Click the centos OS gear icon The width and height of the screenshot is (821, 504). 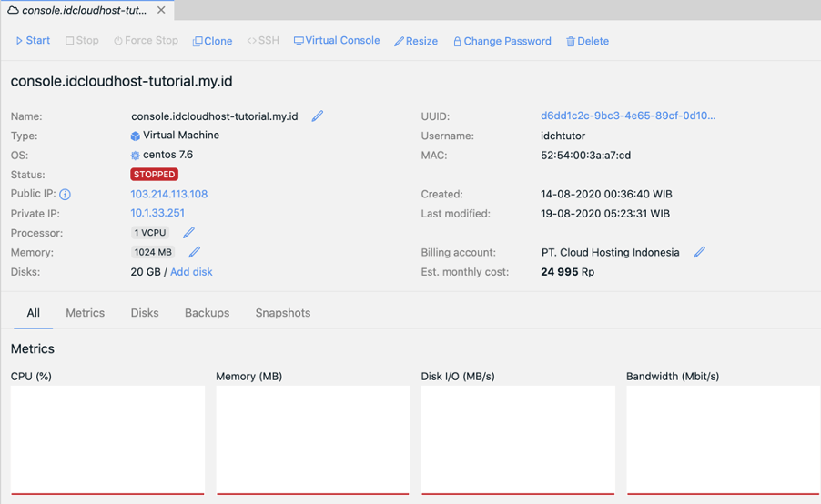(135, 156)
